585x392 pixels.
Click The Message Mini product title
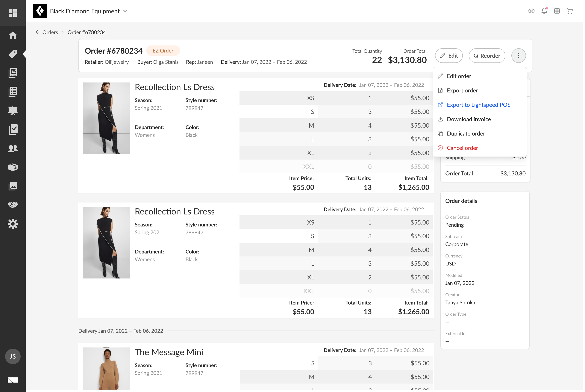tap(169, 353)
